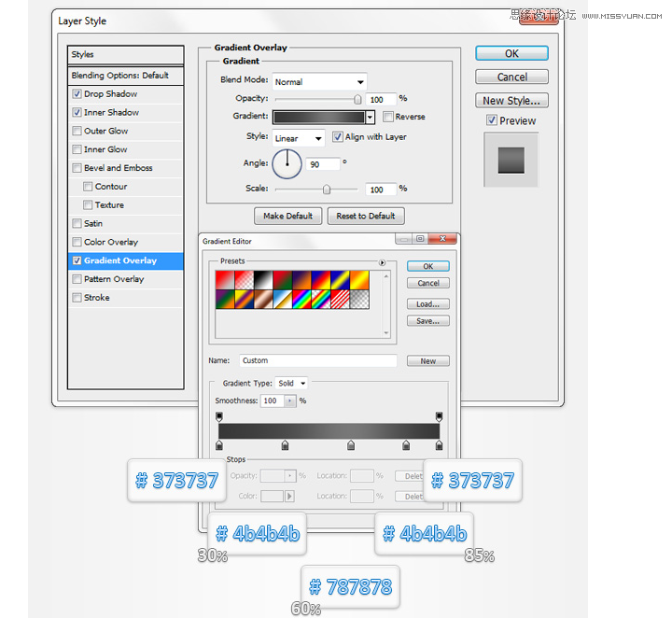
Task: Select the copper gradient preset
Action: point(263,299)
